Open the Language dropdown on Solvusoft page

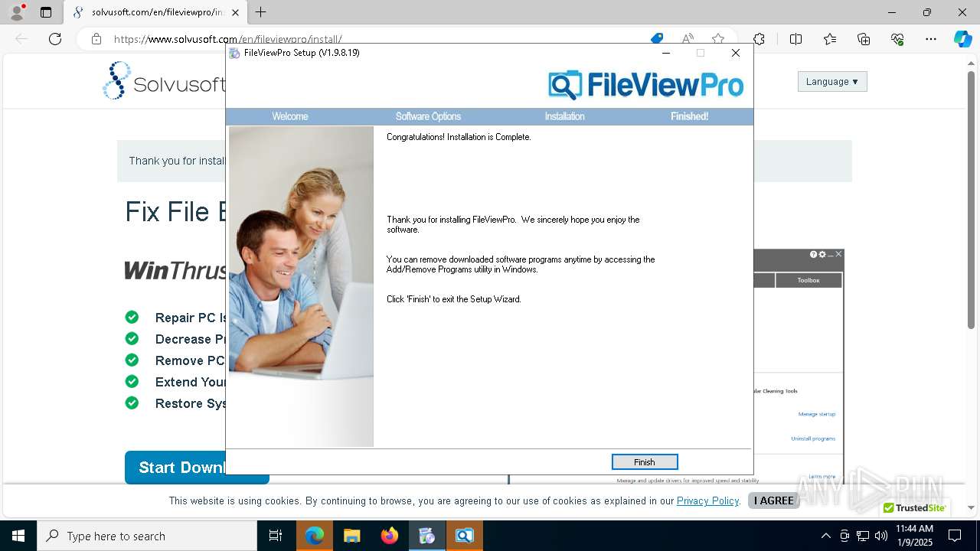coord(832,82)
